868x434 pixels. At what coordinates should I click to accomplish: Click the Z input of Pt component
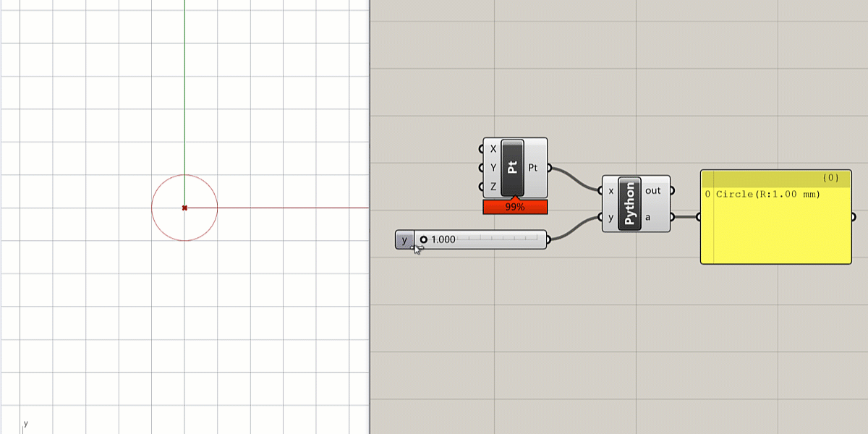[x=493, y=187]
